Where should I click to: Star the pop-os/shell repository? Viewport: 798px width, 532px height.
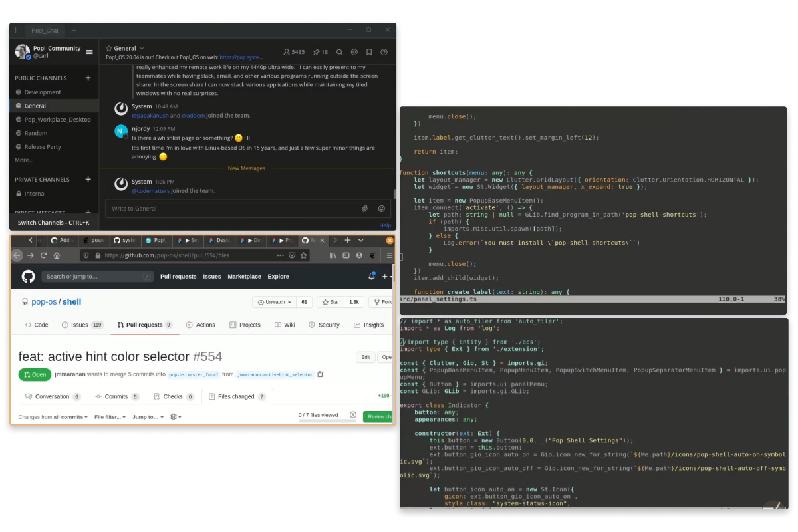point(331,302)
